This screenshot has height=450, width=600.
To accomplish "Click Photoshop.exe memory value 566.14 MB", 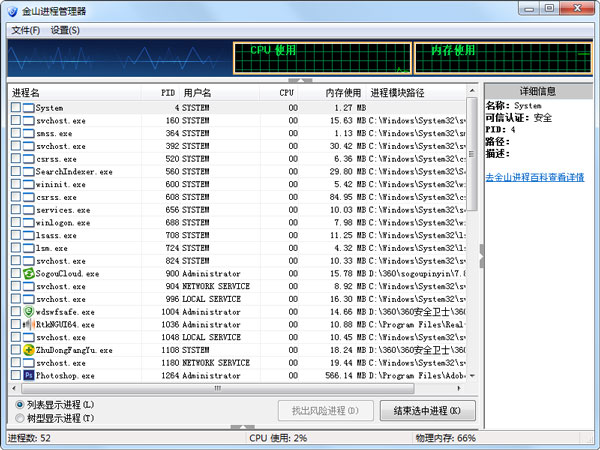I will tap(346, 376).
